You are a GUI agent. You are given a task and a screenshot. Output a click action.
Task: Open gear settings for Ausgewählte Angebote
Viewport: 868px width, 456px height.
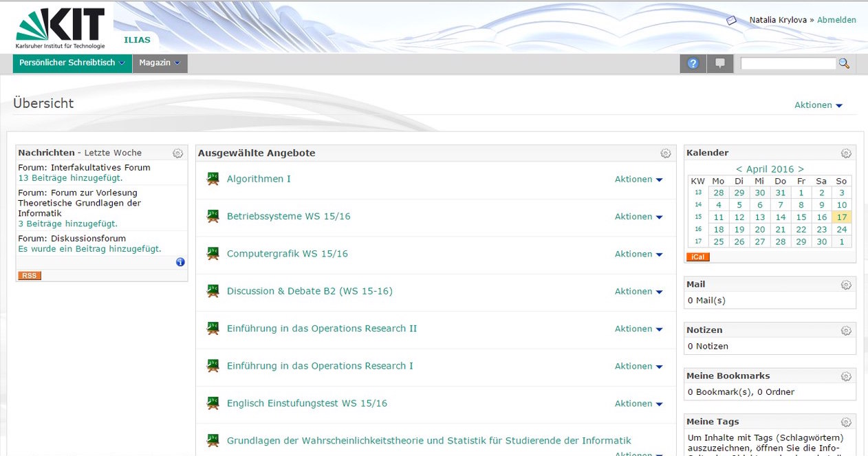(665, 153)
